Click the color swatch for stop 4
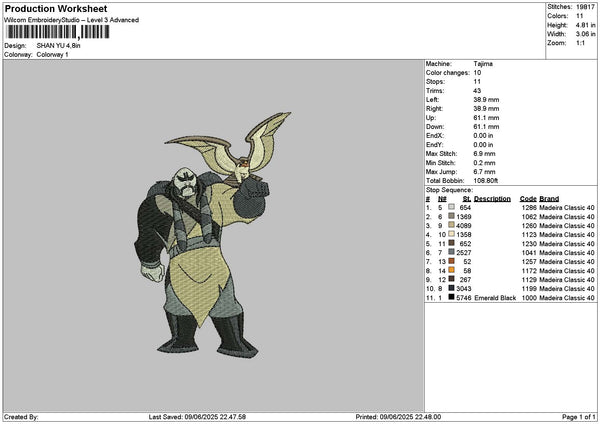This screenshot has width=600, height=424. click(x=452, y=234)
